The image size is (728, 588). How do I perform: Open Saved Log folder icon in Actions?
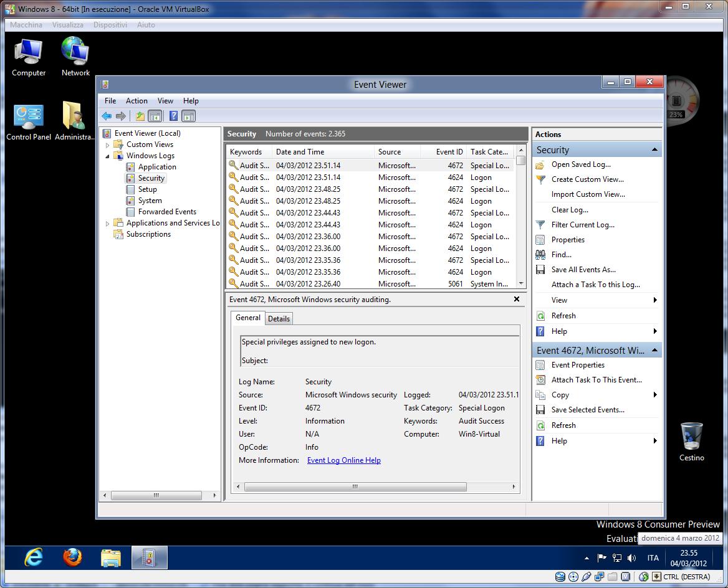coord(540,164)
